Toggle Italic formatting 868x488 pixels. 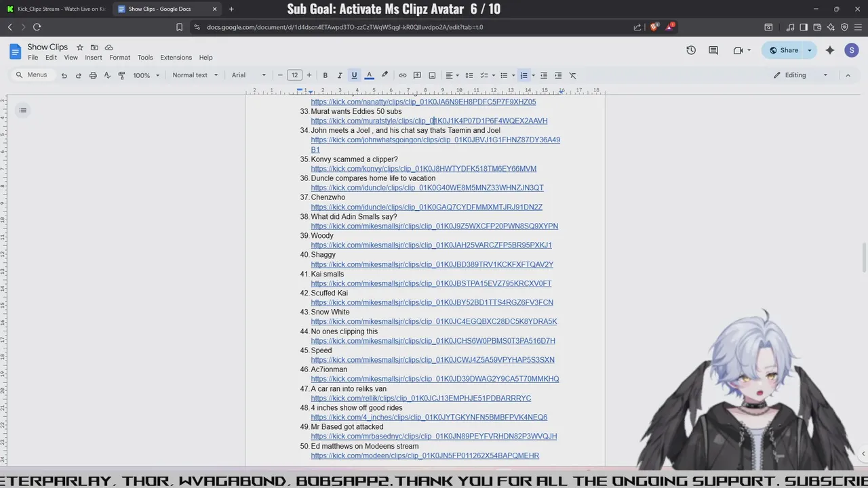(340, 75)
